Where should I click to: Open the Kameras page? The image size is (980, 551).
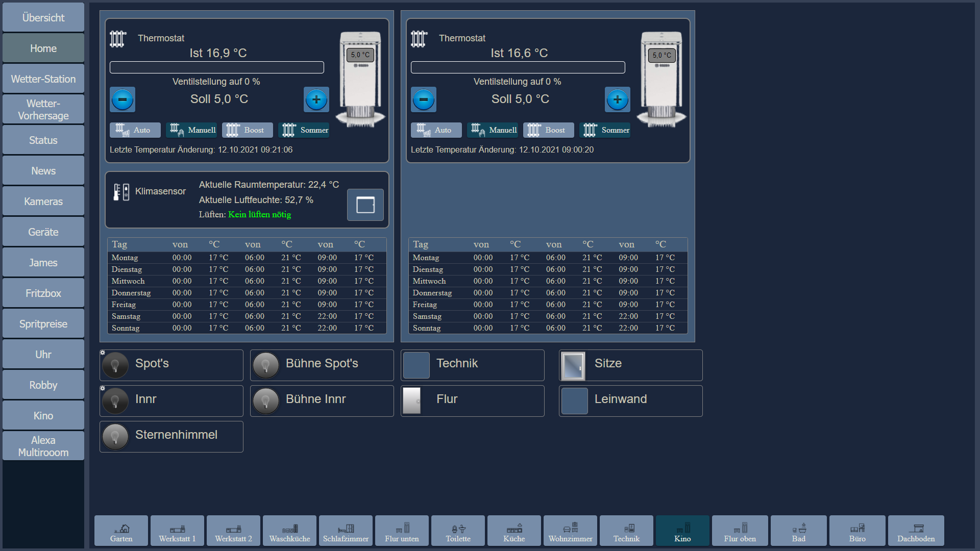pos(43,201)
